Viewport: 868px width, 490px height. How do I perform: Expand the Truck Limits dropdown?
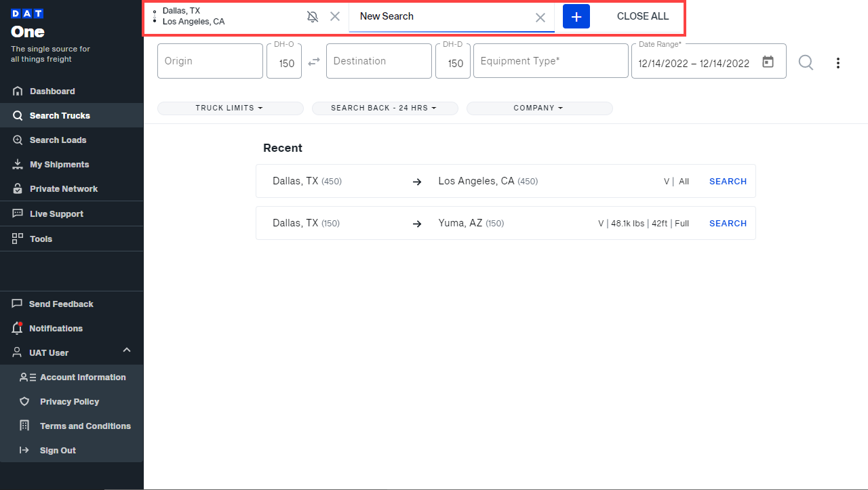pyautogui.click(x=230, y=108)
